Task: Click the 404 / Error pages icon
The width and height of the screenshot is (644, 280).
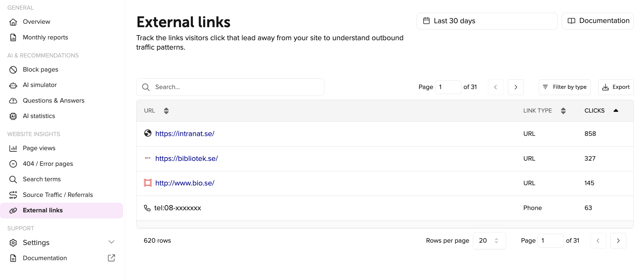Action: (x=13, y=164)
